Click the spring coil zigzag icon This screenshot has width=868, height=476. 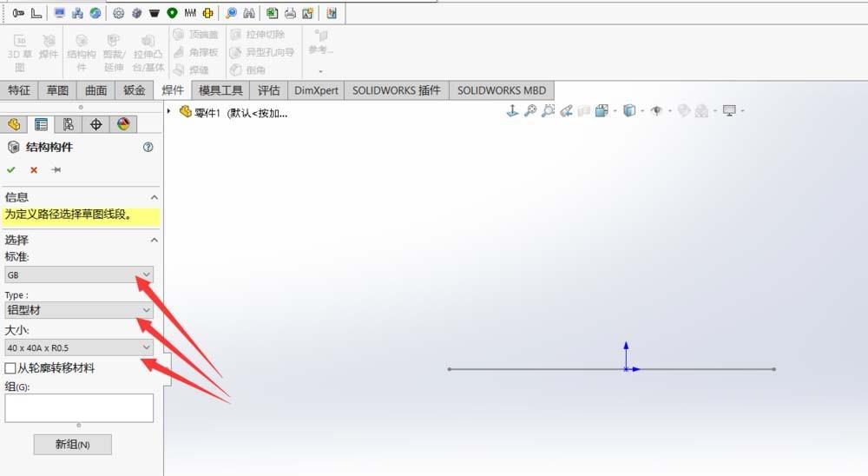click(190, 13)
